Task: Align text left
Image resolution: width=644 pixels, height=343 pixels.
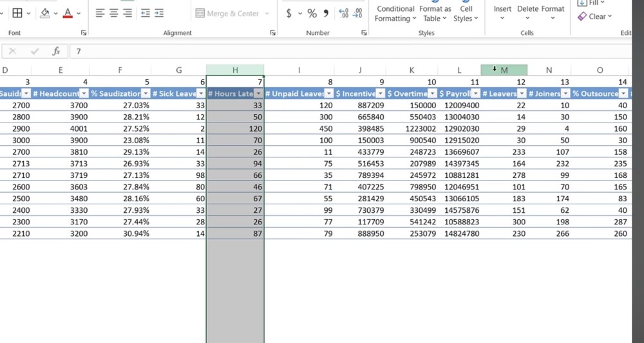Action: (x=100, y=14)
